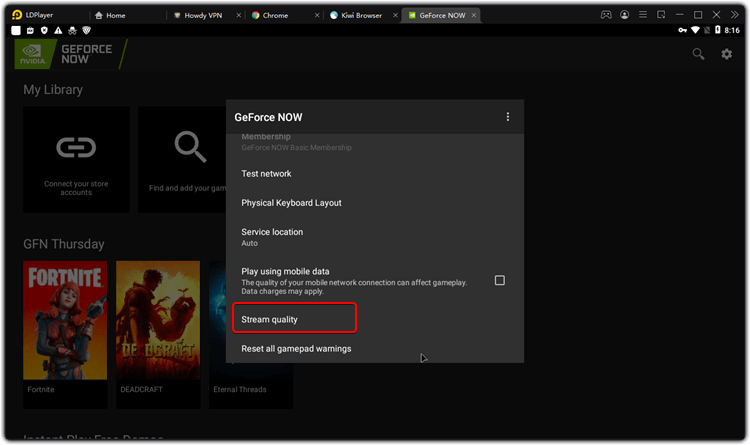750x445 pixels.
Task: Open the LDPlayer account icon
Action: [x=624, y=15]
